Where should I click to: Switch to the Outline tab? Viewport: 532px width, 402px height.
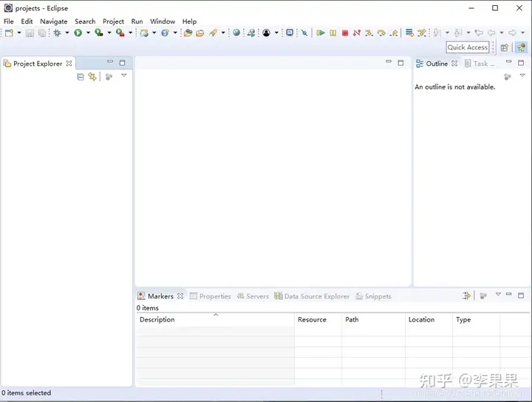click(437, 64)
